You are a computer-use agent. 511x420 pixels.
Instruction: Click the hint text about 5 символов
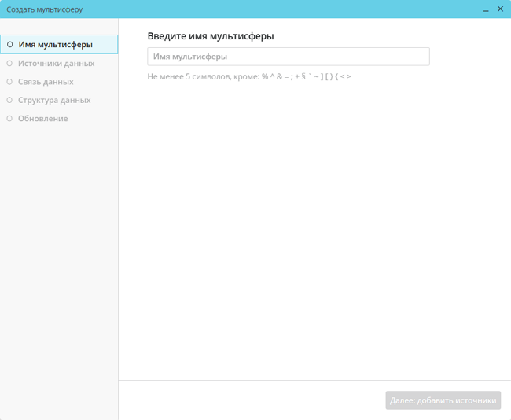coord(248,76)
